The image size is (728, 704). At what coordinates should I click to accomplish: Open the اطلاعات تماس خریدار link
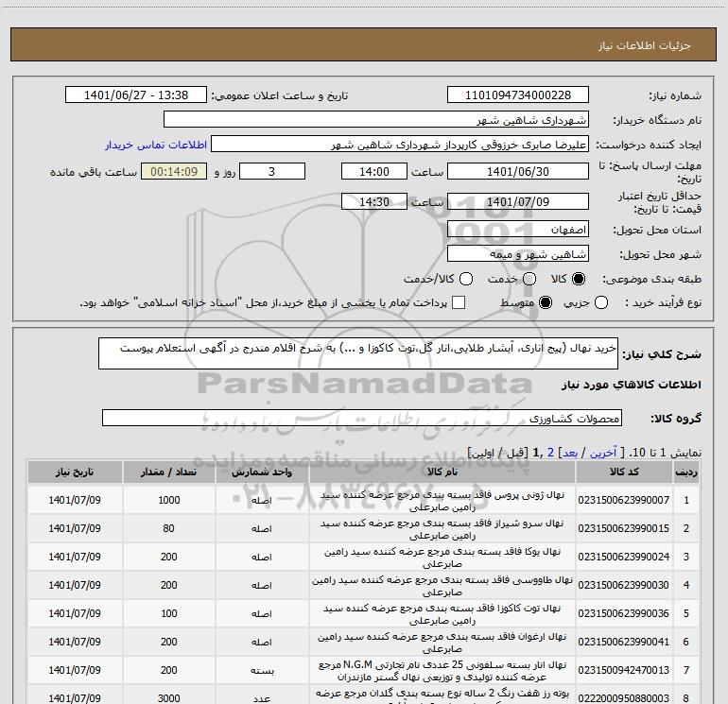point(156,145)
